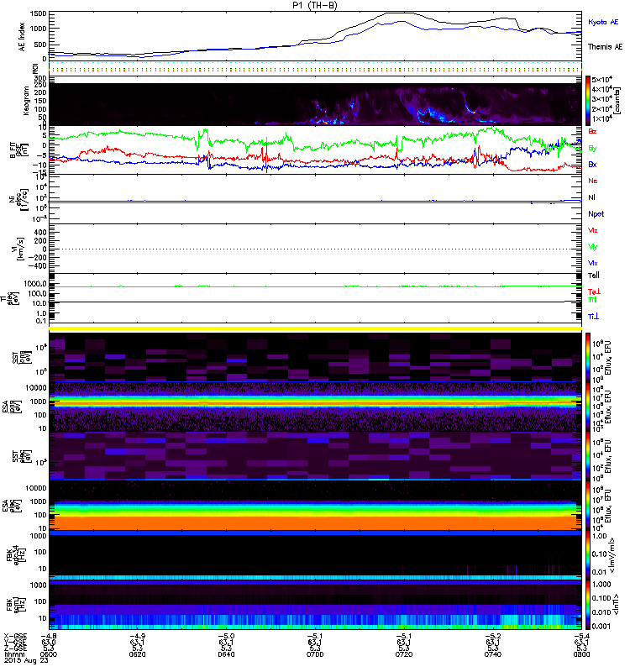Select the red Ne legend label
This screenshot has height=672, width=630.
click(593, 181)
